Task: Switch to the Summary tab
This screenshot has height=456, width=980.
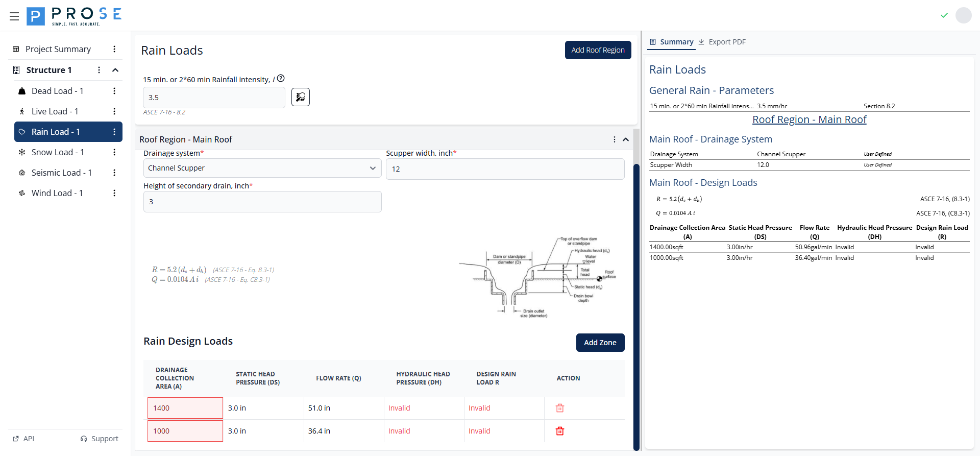Action: click(x=671, y=42)
